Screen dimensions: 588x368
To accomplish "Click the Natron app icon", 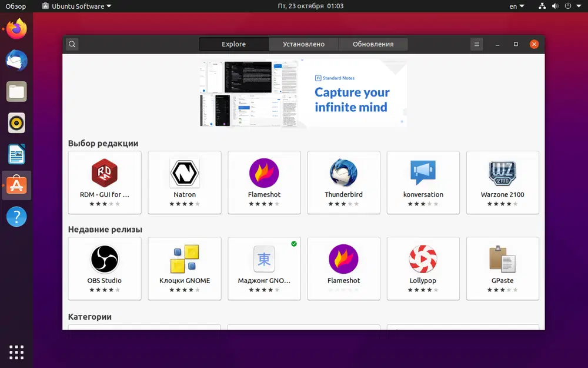I will 185,173.
